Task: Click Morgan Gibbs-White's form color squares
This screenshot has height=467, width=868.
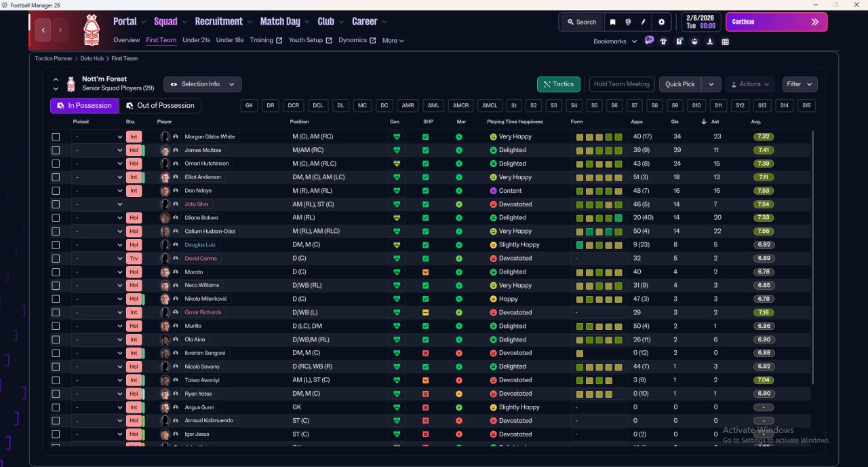Action: pyautogui.click(x=599, y=136)
